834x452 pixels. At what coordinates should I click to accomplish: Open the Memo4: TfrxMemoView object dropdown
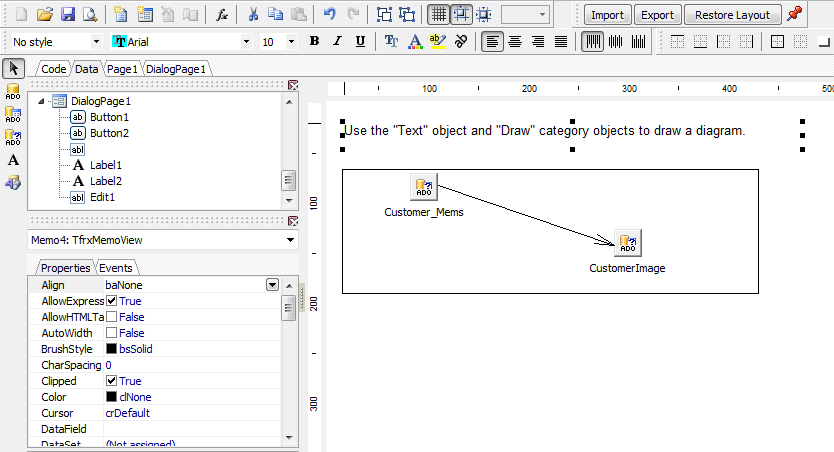pos(290,240)
